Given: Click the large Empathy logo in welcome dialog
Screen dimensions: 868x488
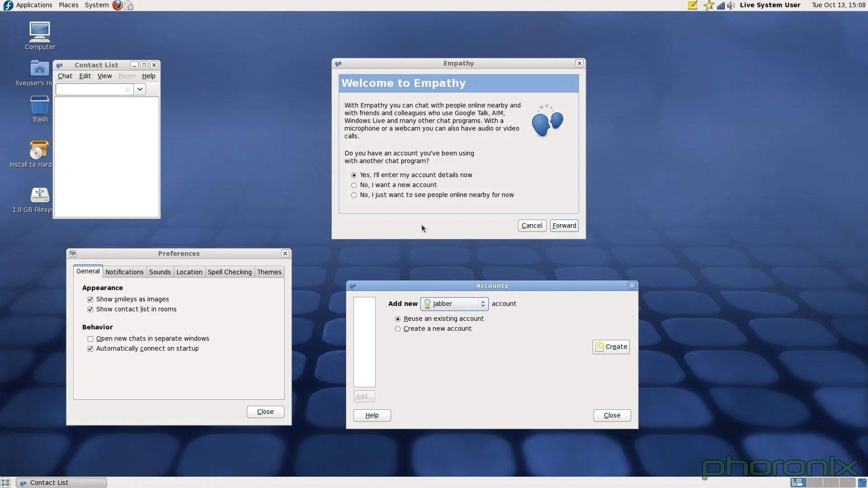Looking at the screenshot, I should (547, 120).
